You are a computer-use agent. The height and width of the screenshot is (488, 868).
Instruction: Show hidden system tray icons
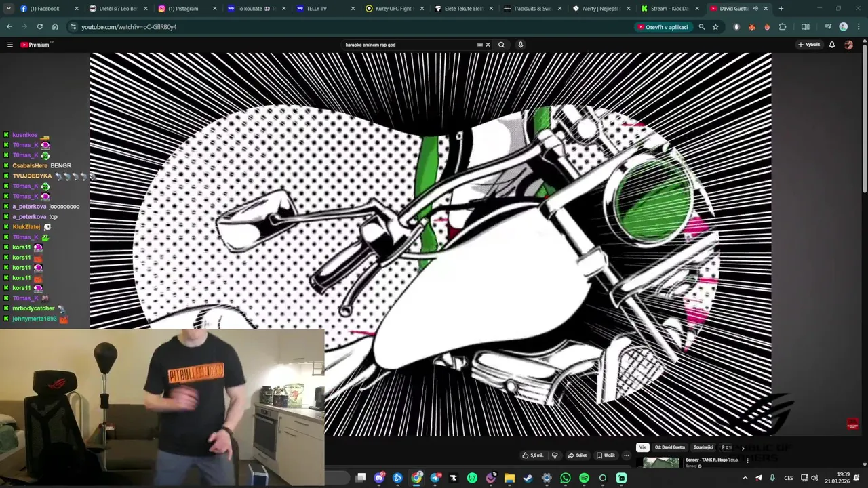click(x=745, y=478)
